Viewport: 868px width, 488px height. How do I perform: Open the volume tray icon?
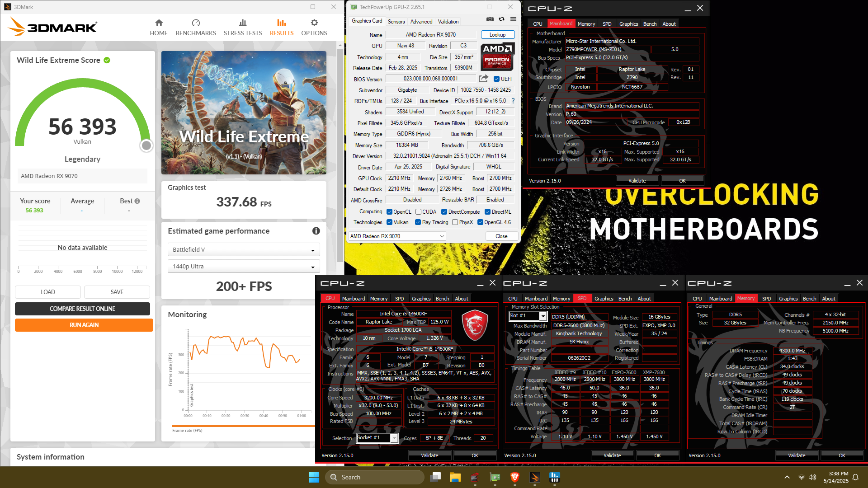812,477
